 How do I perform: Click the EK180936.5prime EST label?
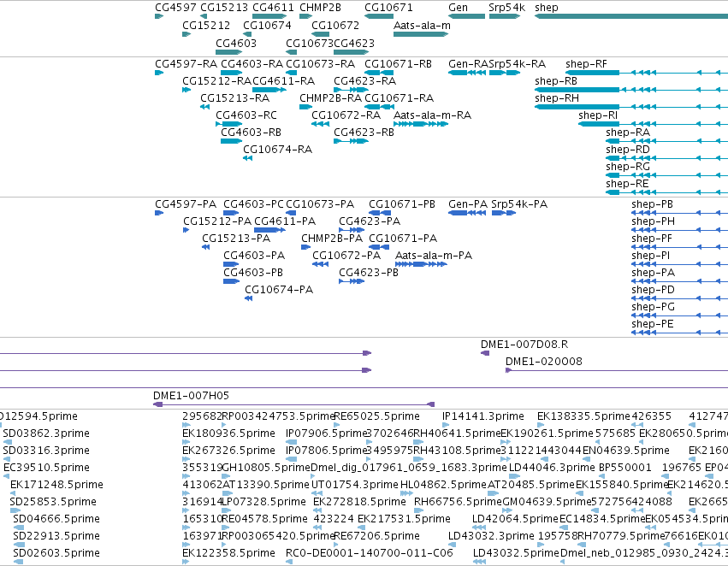229,433
